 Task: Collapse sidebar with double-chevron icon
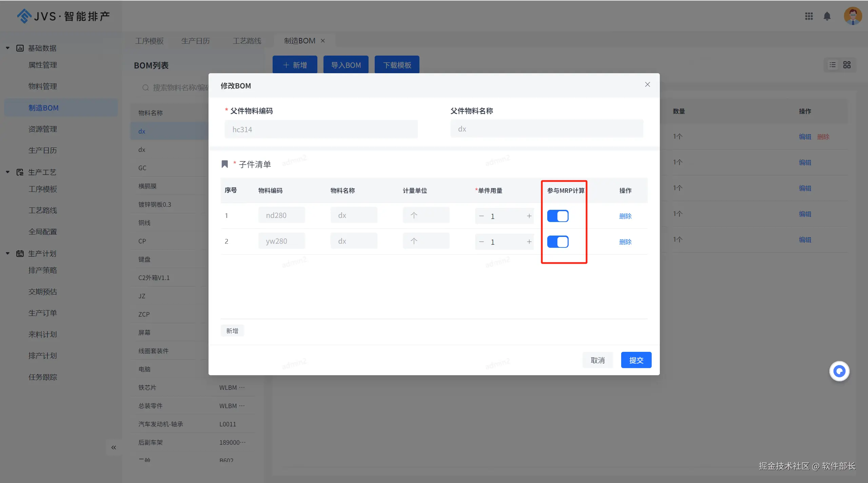(x=114, y=447)
